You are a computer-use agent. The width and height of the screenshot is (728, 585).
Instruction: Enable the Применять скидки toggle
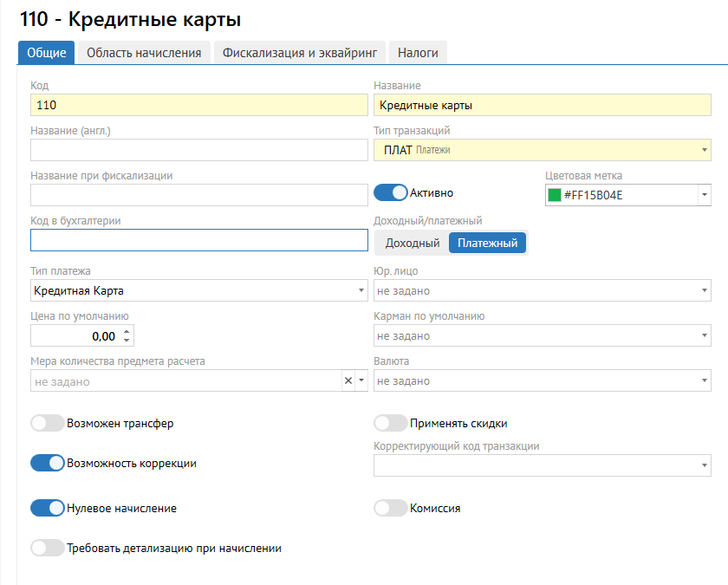390,424
